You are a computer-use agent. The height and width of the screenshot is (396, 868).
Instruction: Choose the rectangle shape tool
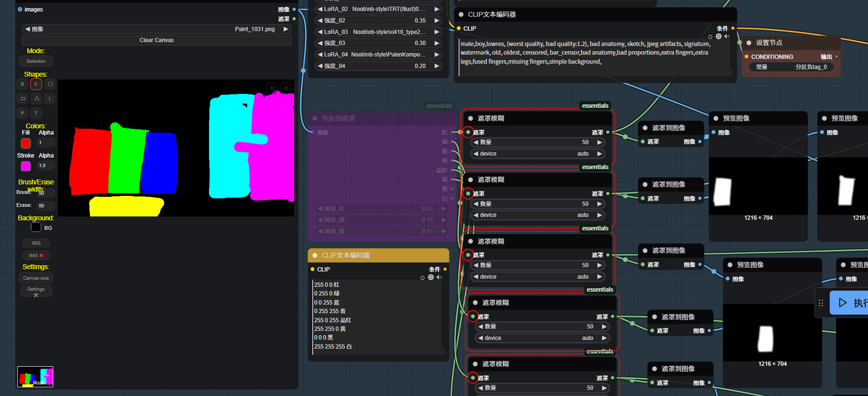coord(22,99)
